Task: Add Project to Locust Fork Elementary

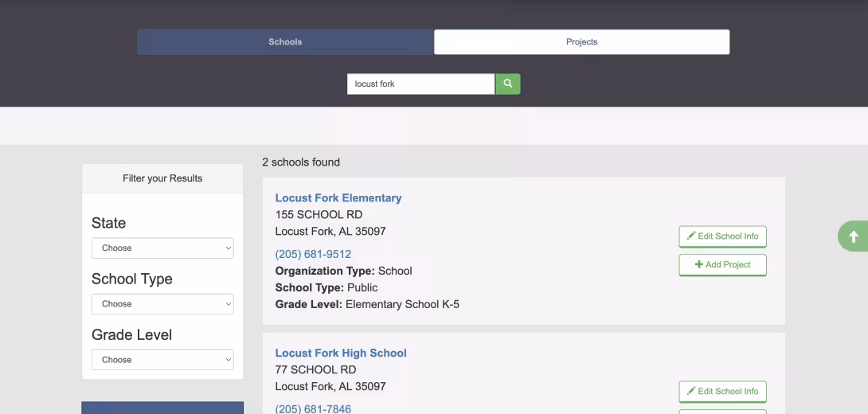Action: [722, 264]
